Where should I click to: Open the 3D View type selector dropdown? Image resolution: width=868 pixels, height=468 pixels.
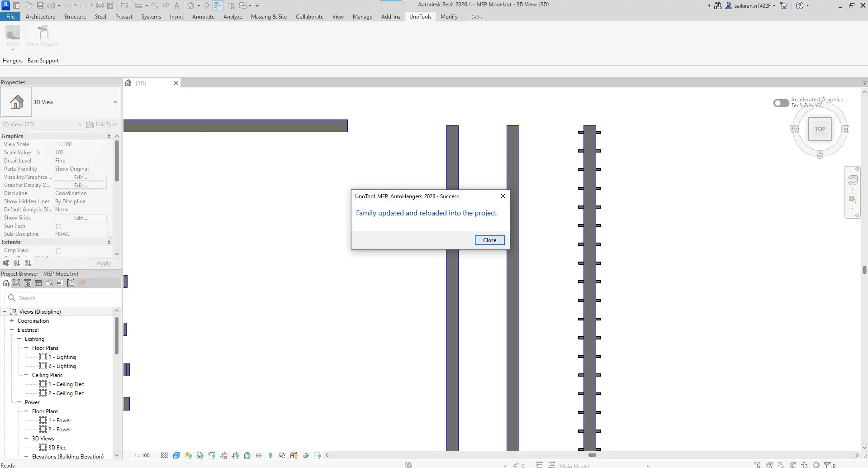tap(115, 102)
